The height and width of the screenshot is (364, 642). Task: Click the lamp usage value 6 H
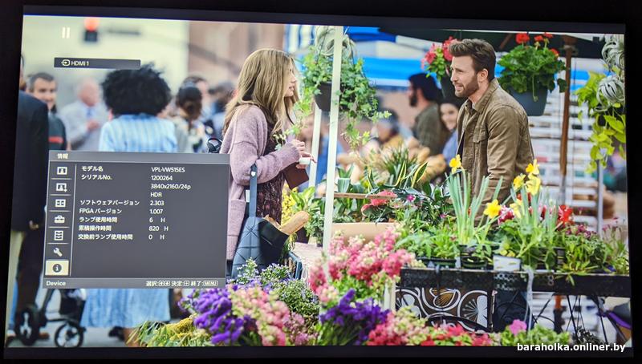pos(156,220)
